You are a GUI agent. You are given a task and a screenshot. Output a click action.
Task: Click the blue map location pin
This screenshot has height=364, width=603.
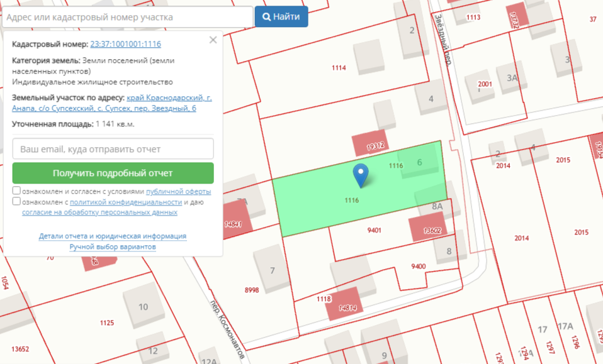[x=361, y=174]
